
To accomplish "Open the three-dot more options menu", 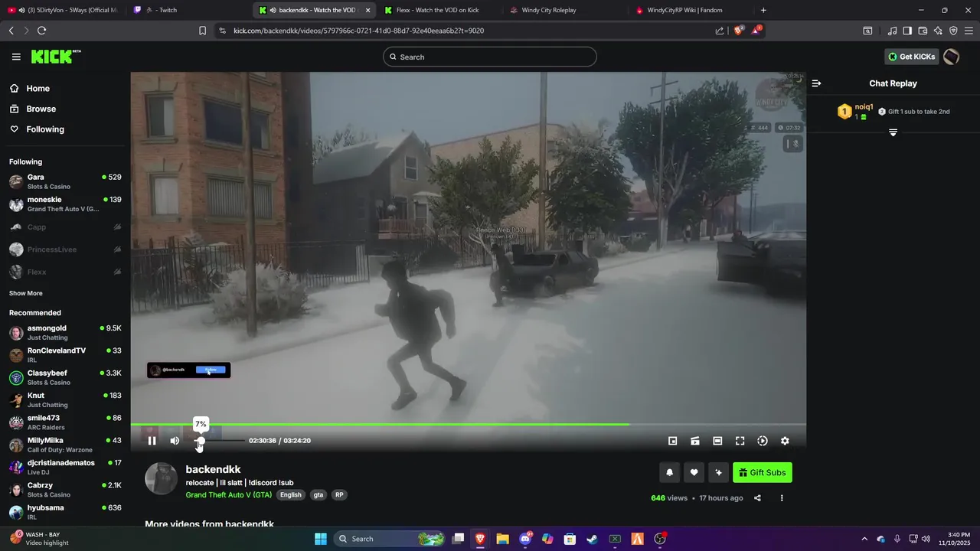I will coord(782,498).
